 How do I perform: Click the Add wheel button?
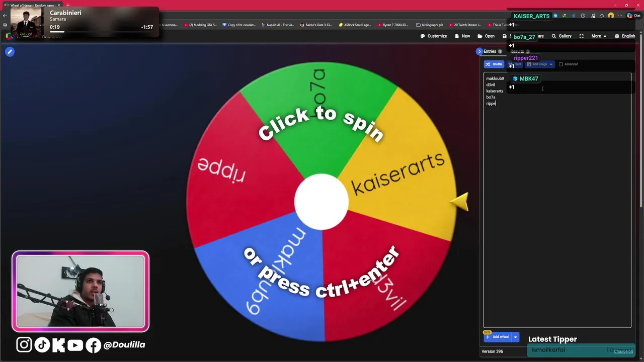tap(497, 337)
